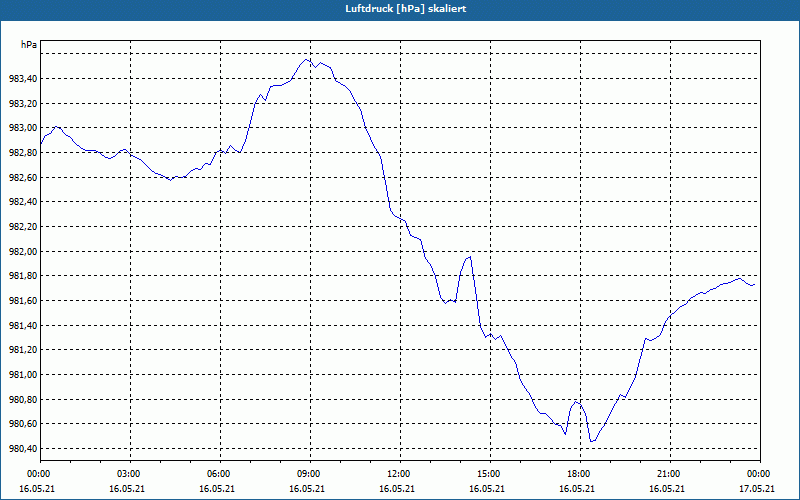
Task: Select the 15:00 x-axis time label
Action: point(490,474)
